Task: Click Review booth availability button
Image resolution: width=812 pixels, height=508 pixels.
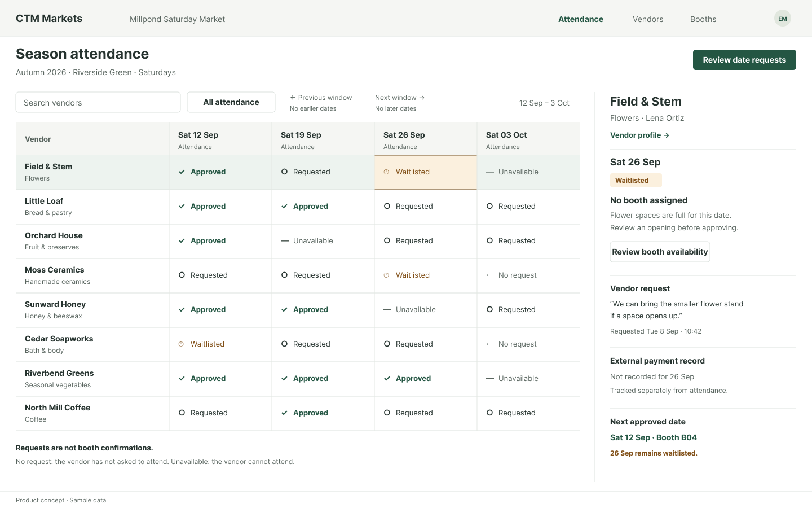Action: (x=660, y=252)
